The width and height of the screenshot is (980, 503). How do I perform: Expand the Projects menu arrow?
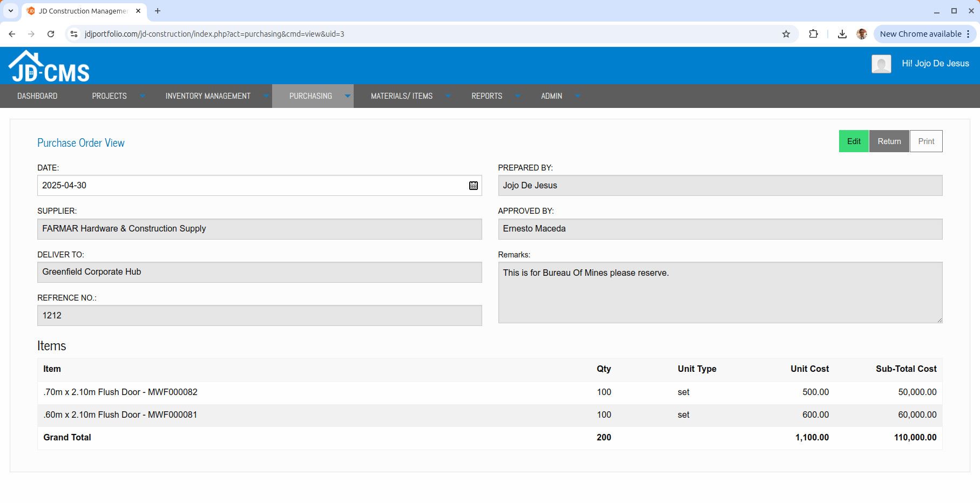click(143, 96)
